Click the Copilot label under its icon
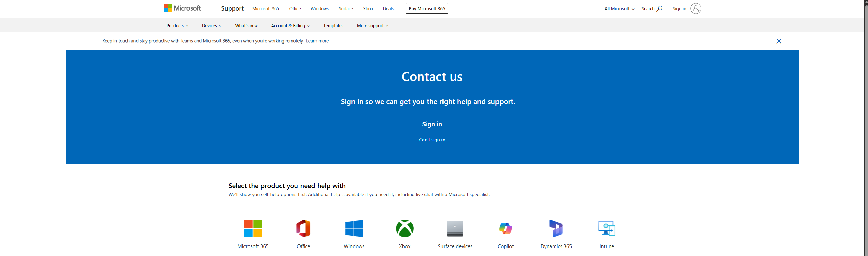 tap(506, 246)
